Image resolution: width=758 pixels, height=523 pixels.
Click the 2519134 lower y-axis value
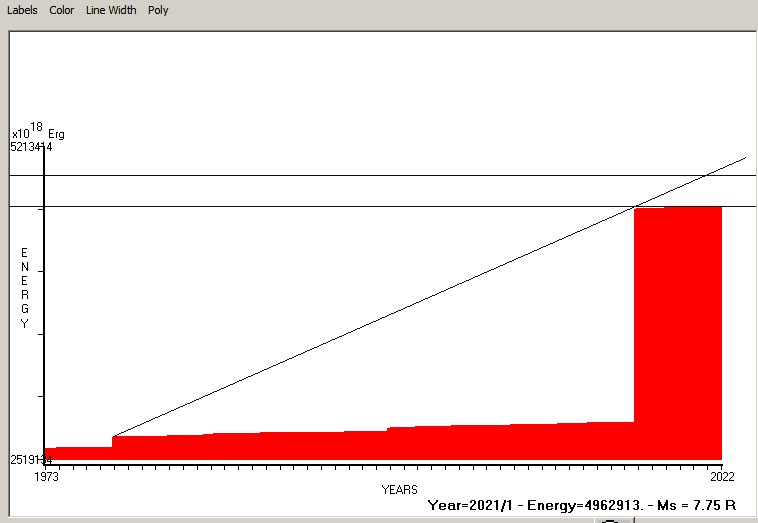pyautogui.click(x=31, y=460)
